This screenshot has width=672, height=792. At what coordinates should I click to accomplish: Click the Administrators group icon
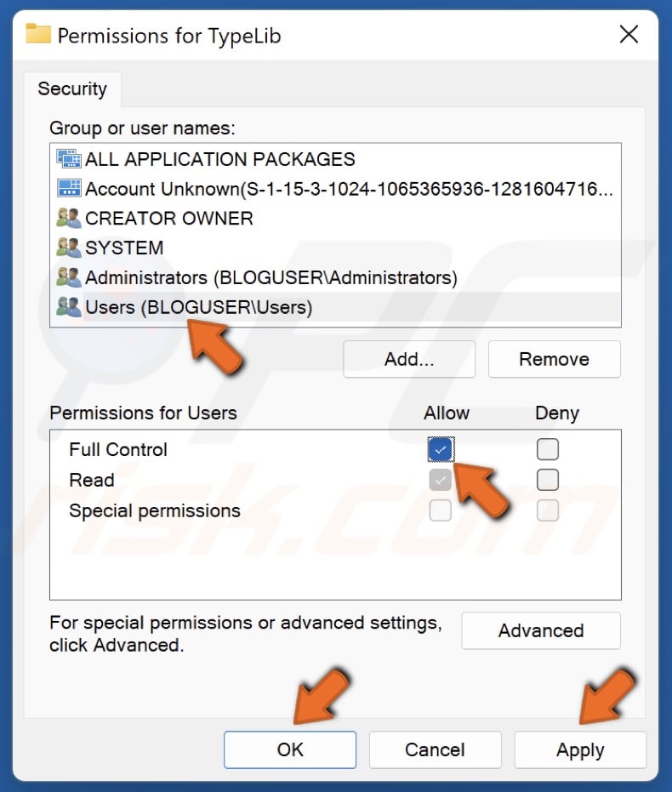68,278
